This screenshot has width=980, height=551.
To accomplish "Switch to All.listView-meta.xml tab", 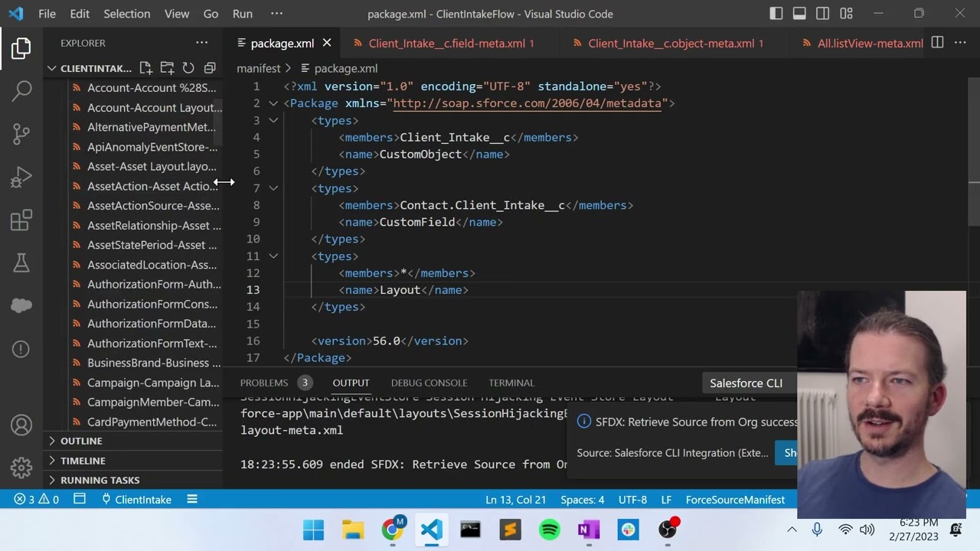I will 862,43.
